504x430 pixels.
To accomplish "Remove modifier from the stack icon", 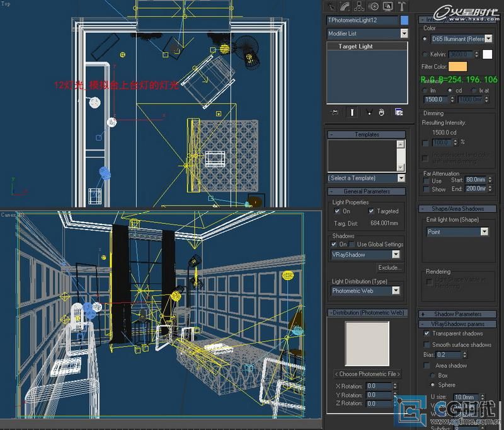I will (x=382, y=112).
